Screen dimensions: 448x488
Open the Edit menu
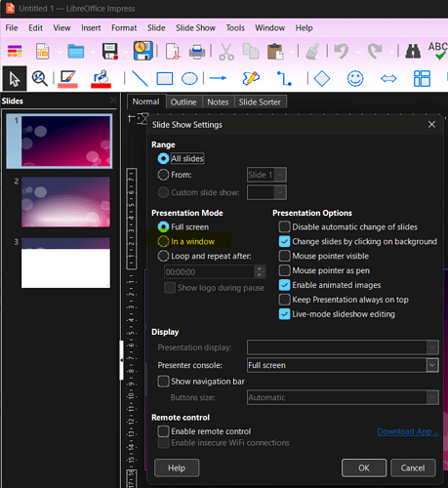point(35,28)
